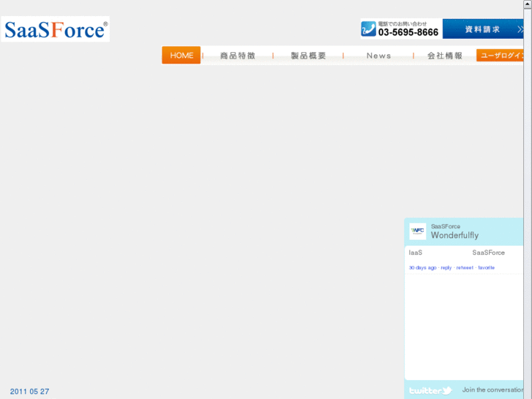Go to the News menu item
Image resolution: width=532 pixels, height=399 pixels.
[378, 56]
